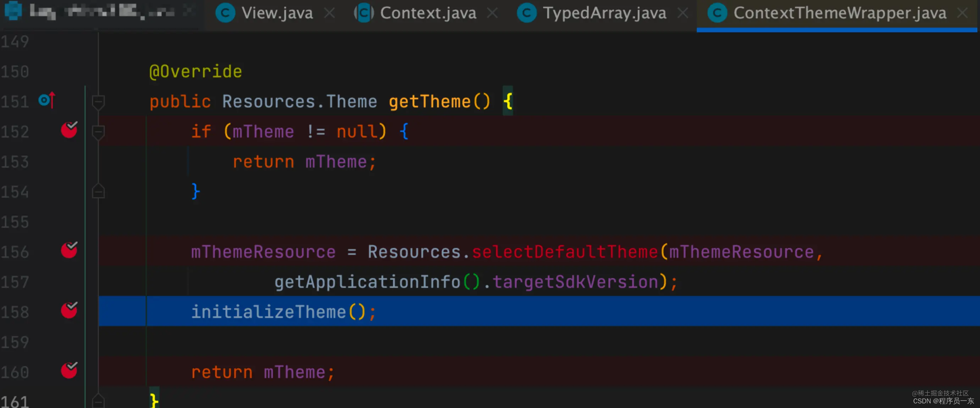This screenshot has height=408, width=980.
Task: Remove the breakpoint on line 158
Action: (x=69, y=311)
